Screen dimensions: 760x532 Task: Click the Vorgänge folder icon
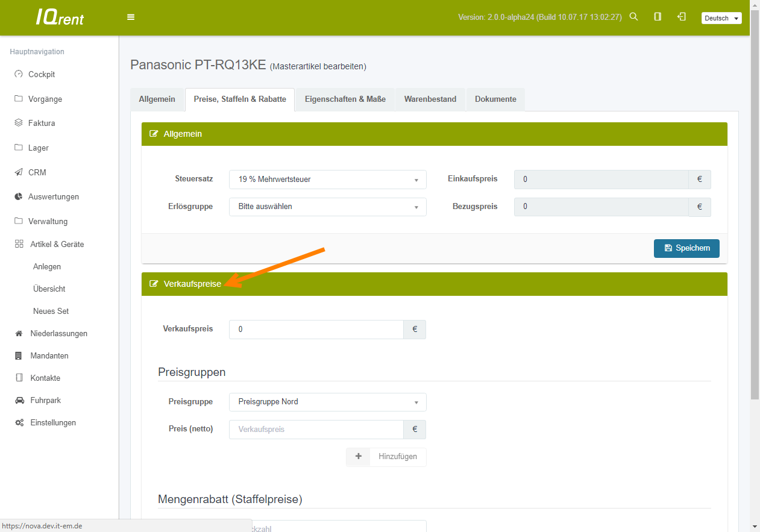click(19, 99)
